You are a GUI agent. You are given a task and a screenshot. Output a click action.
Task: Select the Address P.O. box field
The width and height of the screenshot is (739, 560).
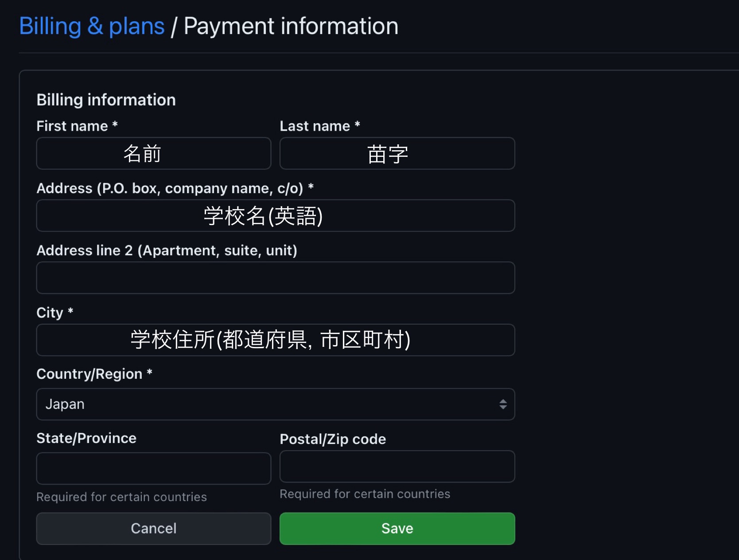tap(275, 216)
